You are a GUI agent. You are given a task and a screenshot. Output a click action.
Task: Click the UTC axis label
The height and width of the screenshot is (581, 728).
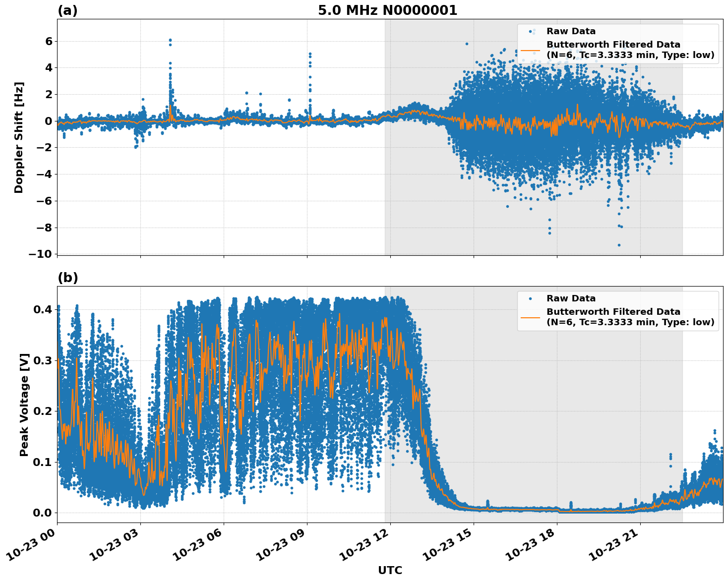tap(391, 570)
